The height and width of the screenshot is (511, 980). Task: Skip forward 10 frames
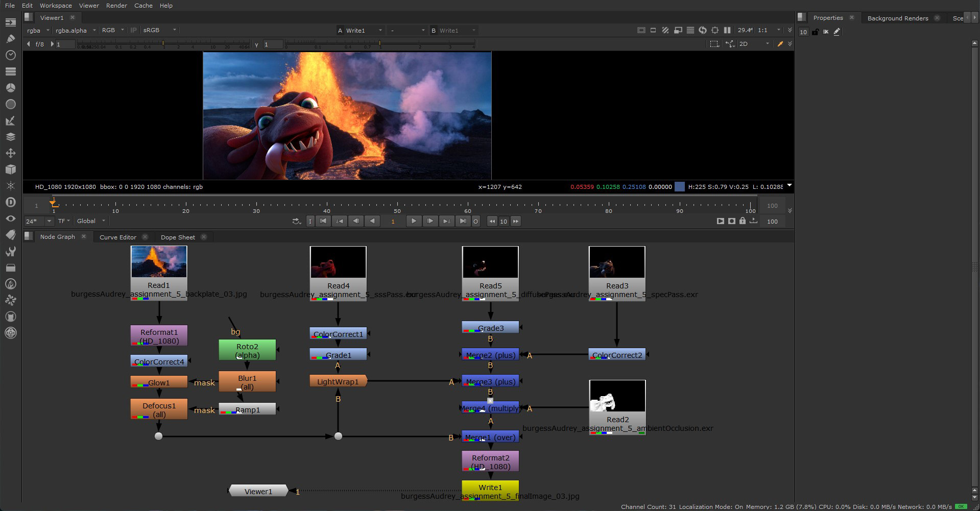tap(516, 221)
